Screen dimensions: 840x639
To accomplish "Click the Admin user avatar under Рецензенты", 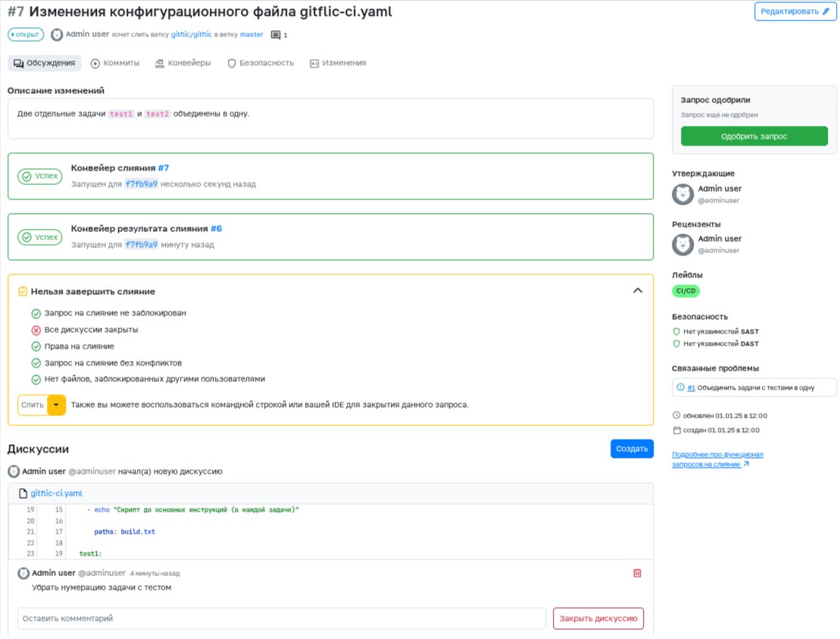I will pos(683,245).
